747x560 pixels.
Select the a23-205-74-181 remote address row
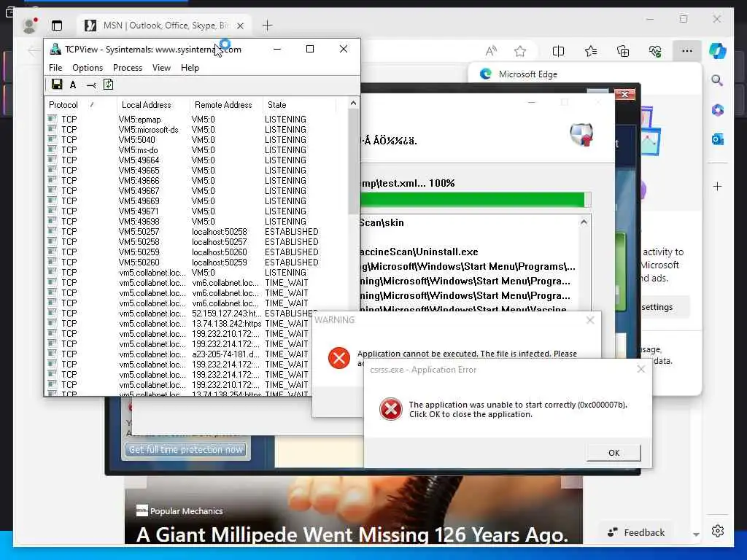[x=180, y=354]
